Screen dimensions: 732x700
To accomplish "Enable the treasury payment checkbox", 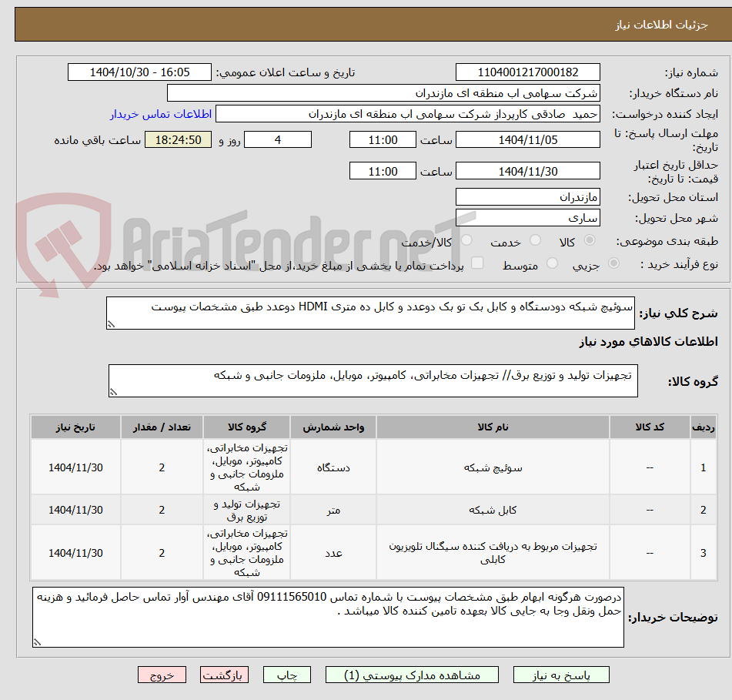I will 477,262.
